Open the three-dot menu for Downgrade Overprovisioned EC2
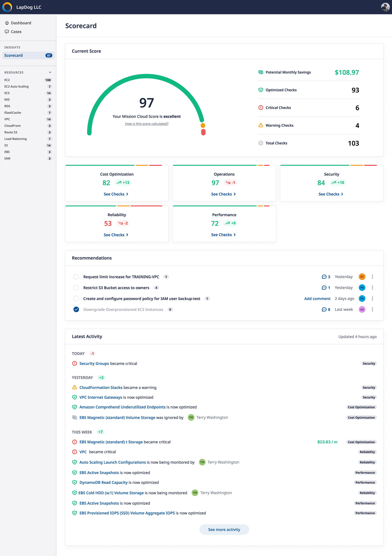The width and height of the screenshot is (392, 556). pyautogui.click(x=372, y=310)
